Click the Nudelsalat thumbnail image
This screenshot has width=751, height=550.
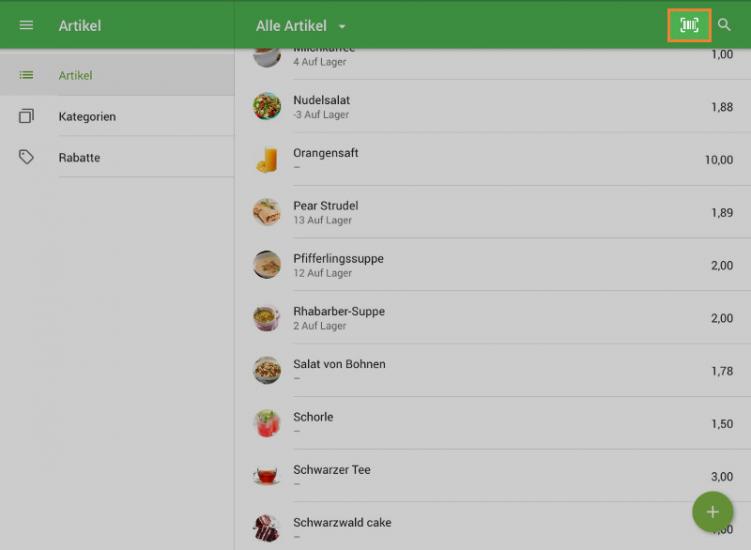(x=267, y=106)
